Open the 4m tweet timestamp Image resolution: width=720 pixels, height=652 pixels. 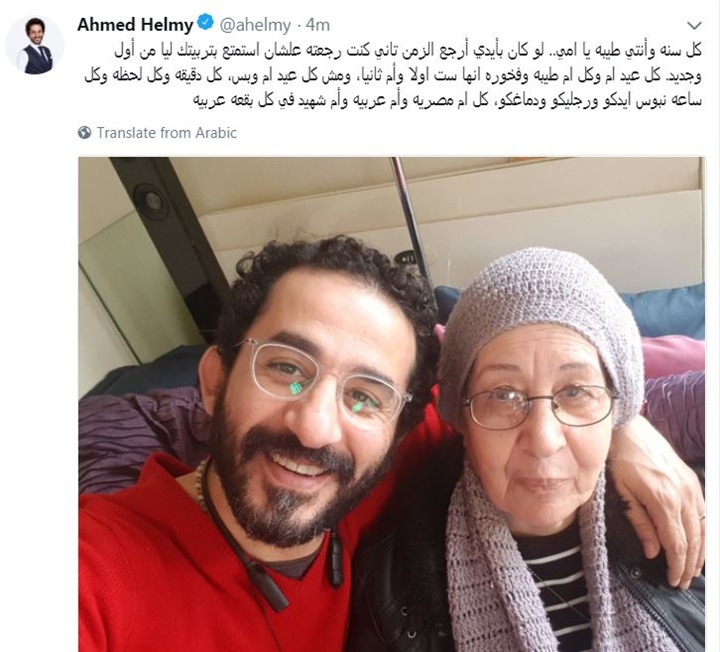[x=318, y=25]
